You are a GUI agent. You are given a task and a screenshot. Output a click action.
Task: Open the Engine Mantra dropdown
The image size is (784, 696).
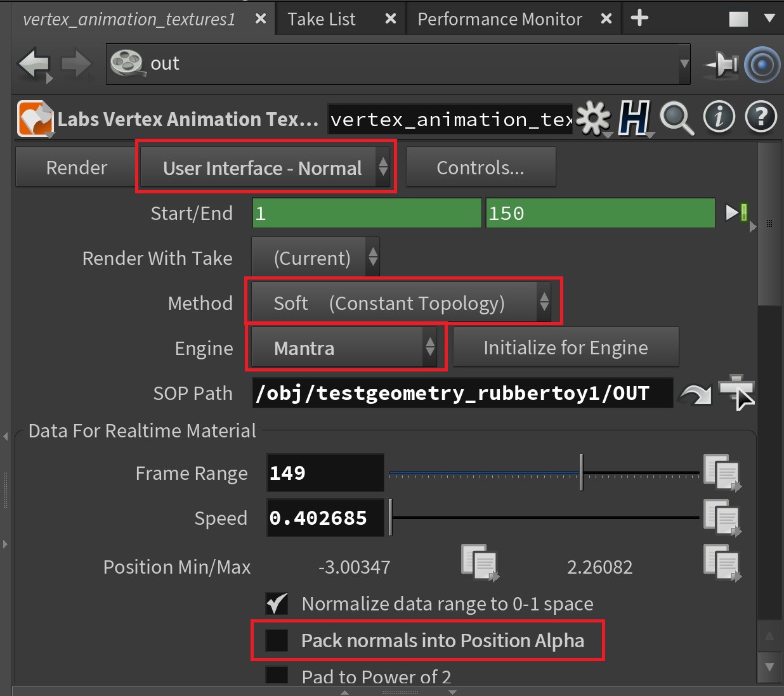(x=344, y=347)
